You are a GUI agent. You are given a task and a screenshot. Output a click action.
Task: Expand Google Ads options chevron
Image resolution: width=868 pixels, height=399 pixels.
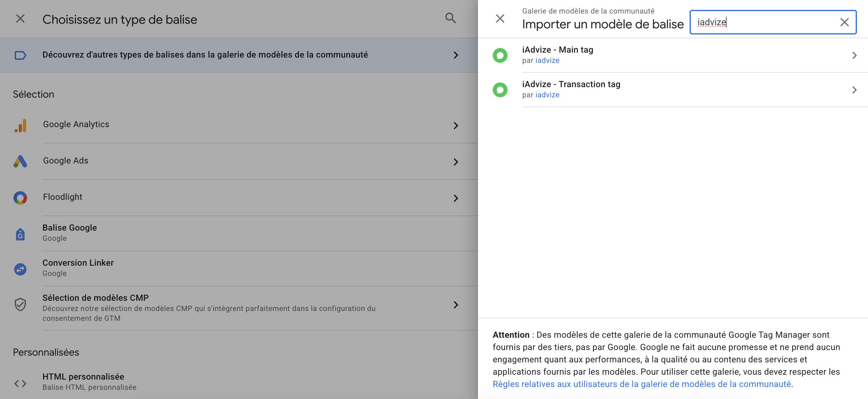(x=456, y=162)
